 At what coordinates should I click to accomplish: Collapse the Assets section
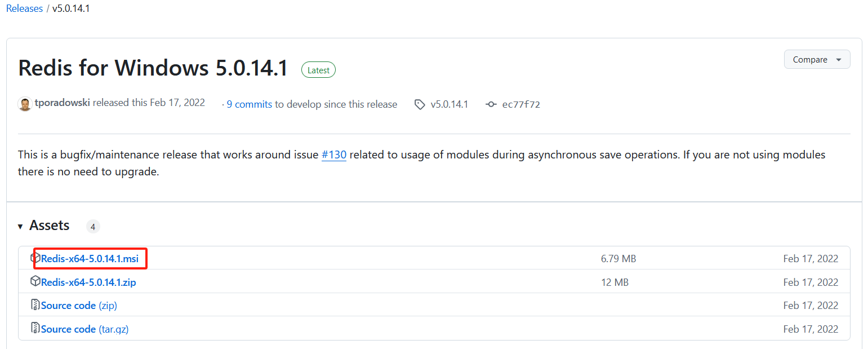49,225
